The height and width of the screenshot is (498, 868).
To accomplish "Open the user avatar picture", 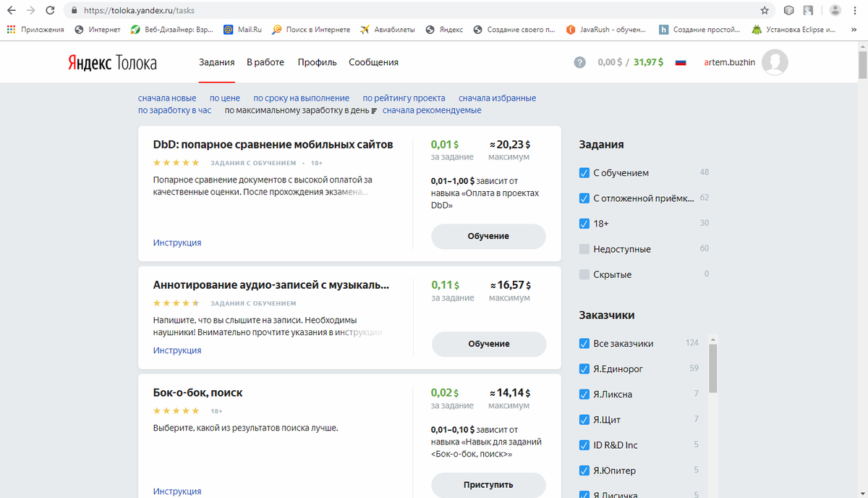I will pyautogui.click(x=776, y=62).
